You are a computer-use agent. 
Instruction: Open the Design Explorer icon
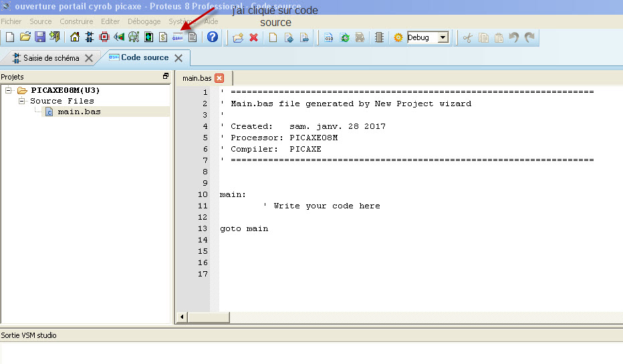[x=148, y=37]
